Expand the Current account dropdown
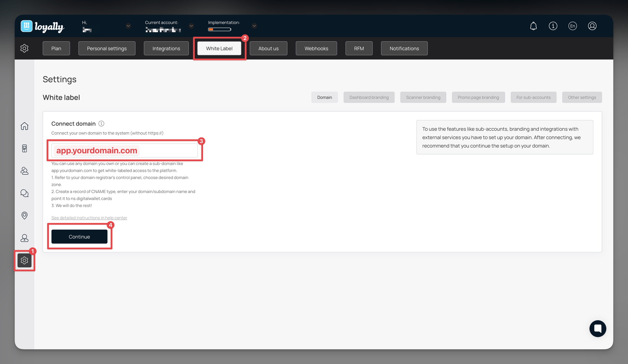The width and height of the screenshot is (628, 364). coord(191,26)
